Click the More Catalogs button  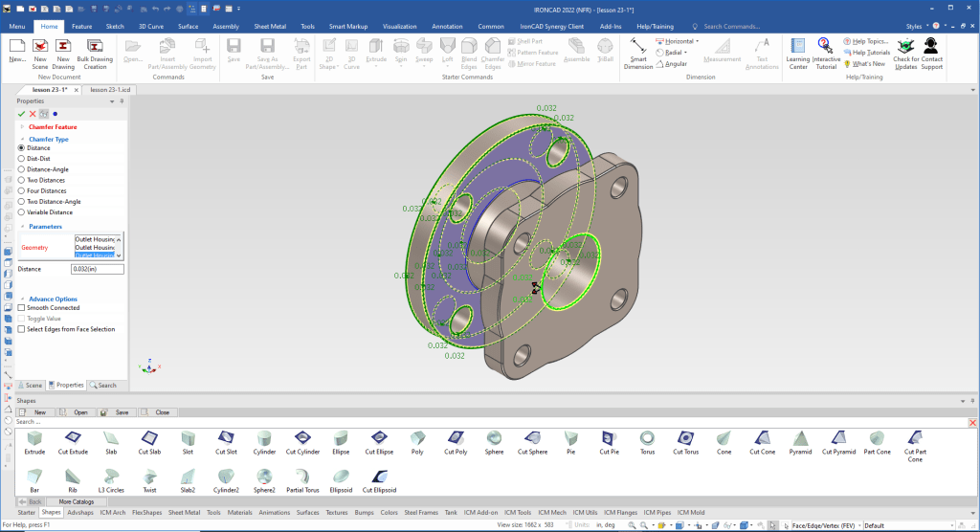pos(77,501)
